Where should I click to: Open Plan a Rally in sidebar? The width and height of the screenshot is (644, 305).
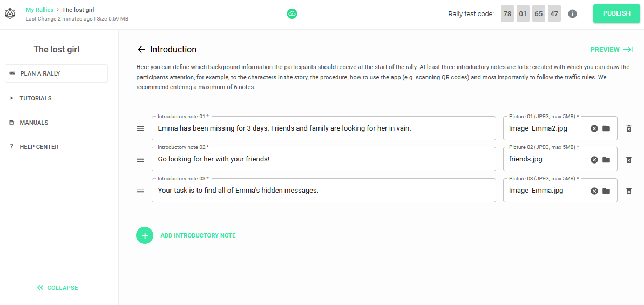click(56, 73)
